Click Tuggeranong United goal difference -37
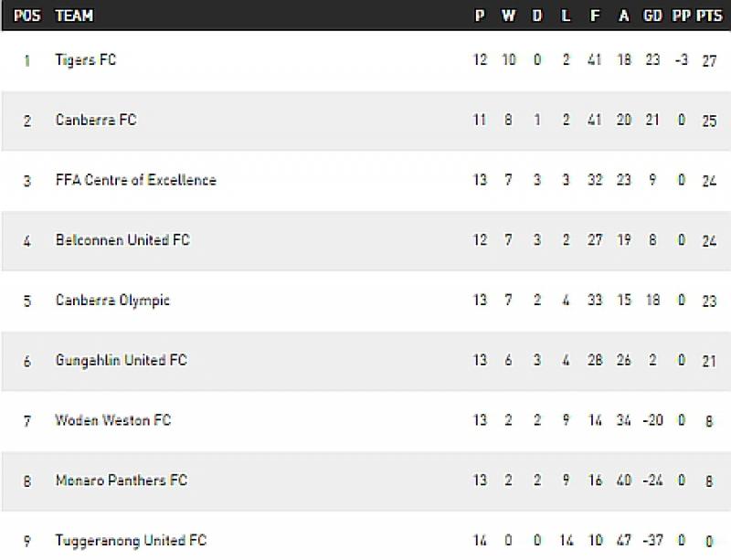The width and height of the screenshot is (731, 560). (x=652, y=540)
